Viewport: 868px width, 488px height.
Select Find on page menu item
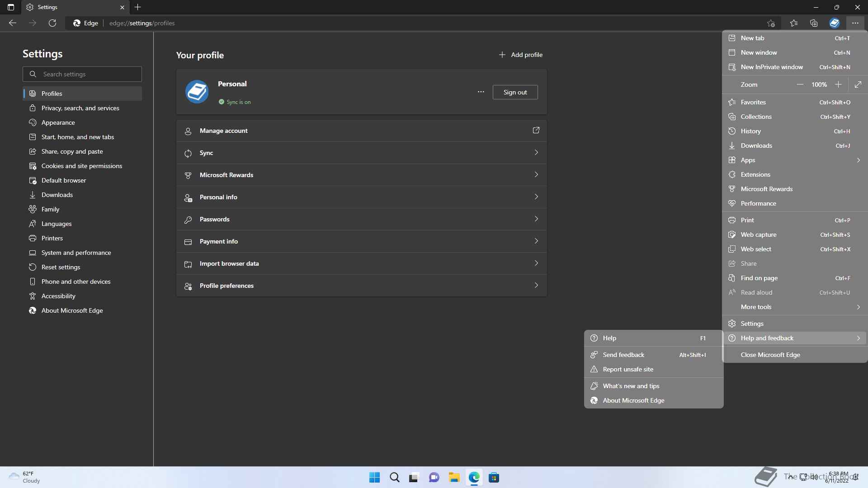click(x=795, y=278)
